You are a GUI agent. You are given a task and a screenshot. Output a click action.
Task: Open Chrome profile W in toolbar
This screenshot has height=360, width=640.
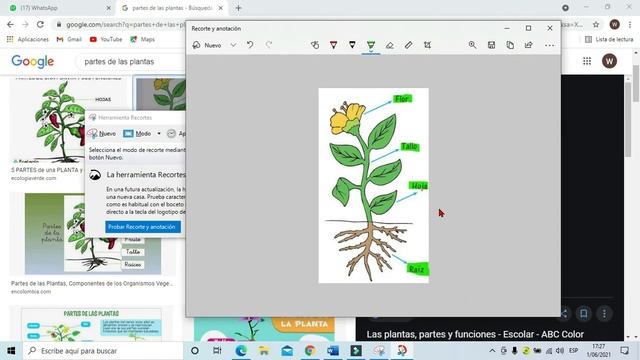pyautogui.click(x=614, y=24)
